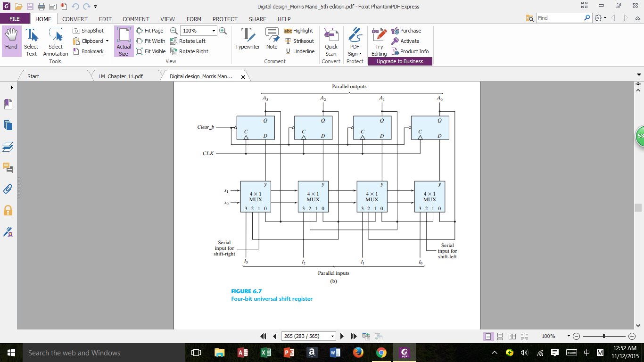Zoom out with the minus magnifier icon
The height and width of the screenshot is (362, 644).
click(173, 31)
